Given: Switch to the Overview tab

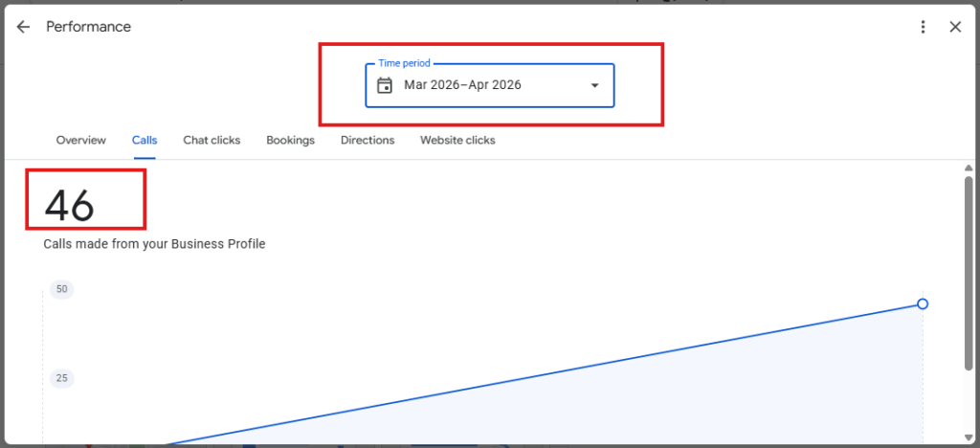Looking at the screenshot, I should [81, 140].
